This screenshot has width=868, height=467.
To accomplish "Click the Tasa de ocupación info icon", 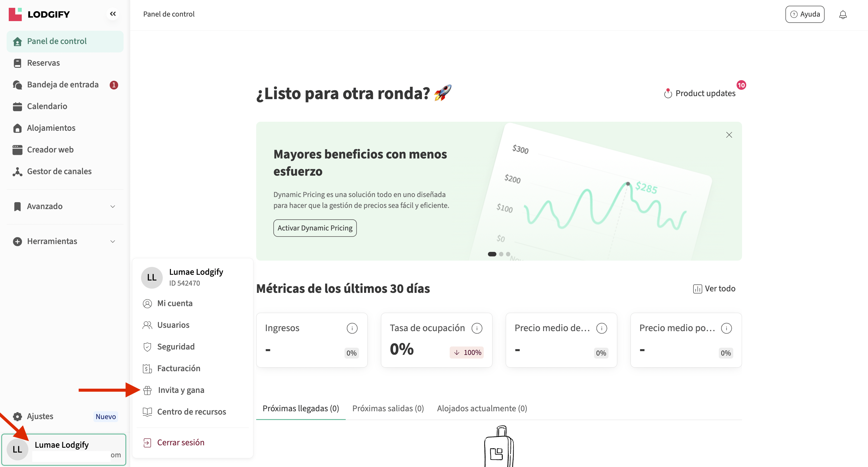I will point(476,328).
